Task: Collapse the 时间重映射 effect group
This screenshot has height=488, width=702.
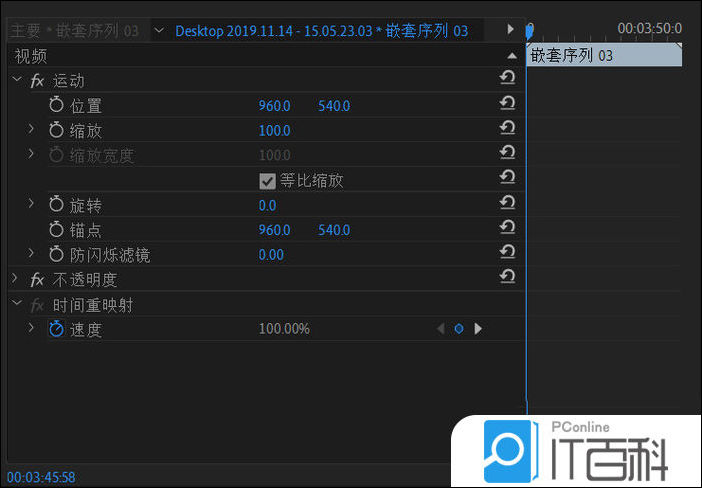Action: [x=17, y=303]
